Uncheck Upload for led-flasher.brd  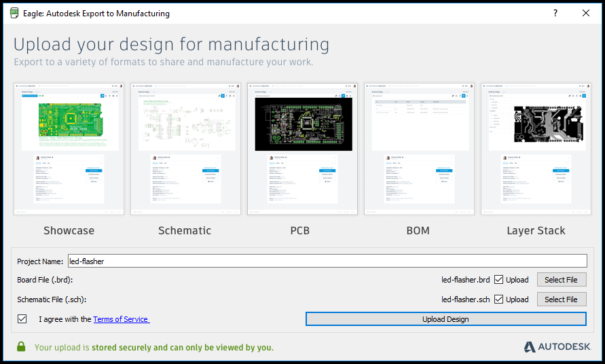pos(498,280)
